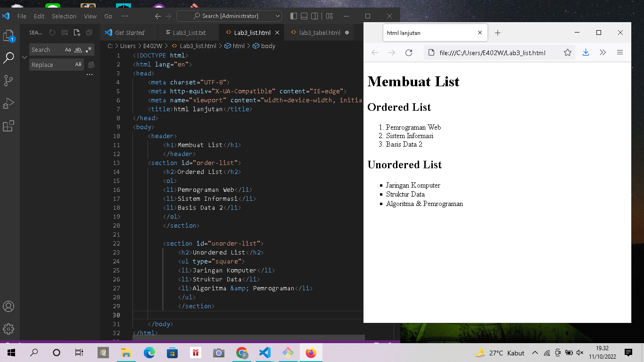Refresh the search results

coord(52,33)
